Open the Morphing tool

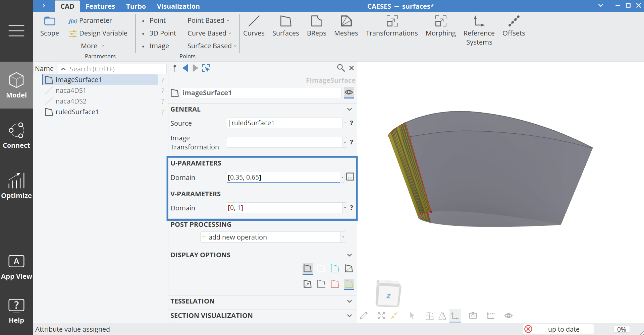click(x=440, y=26)
